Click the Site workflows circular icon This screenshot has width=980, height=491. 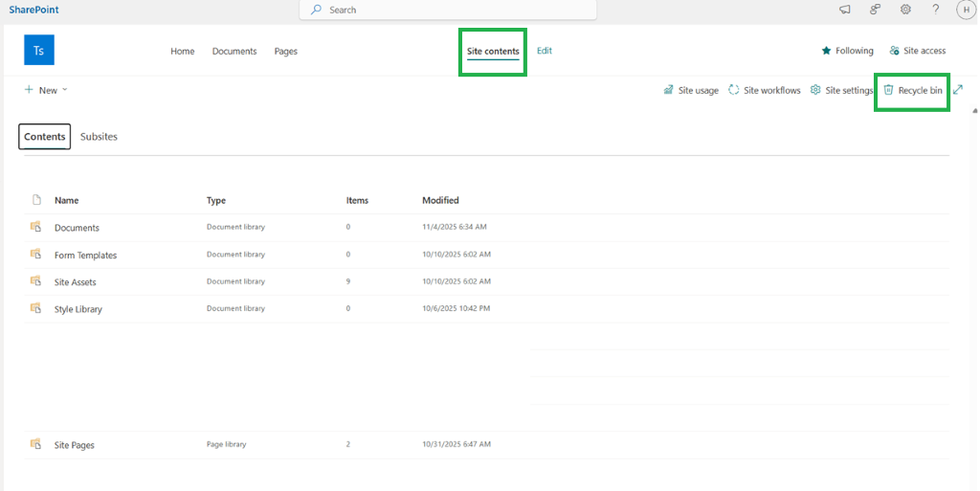tap(734, 90)
